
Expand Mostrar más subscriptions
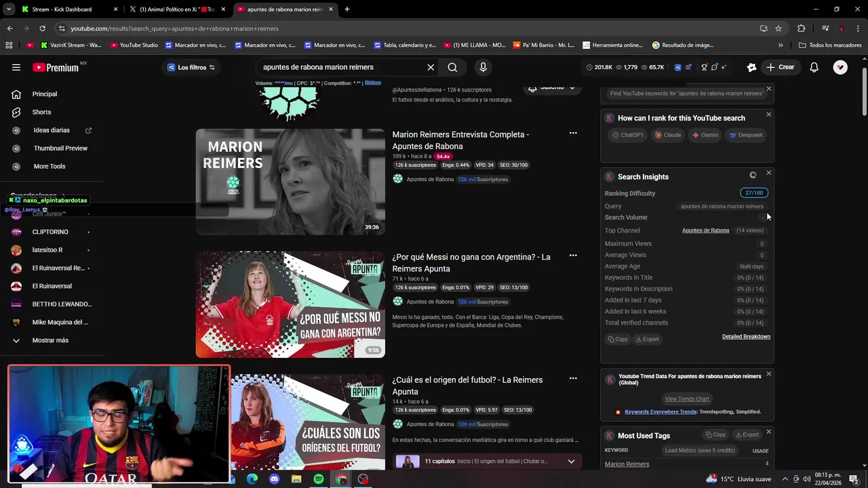tap(50, 340)
